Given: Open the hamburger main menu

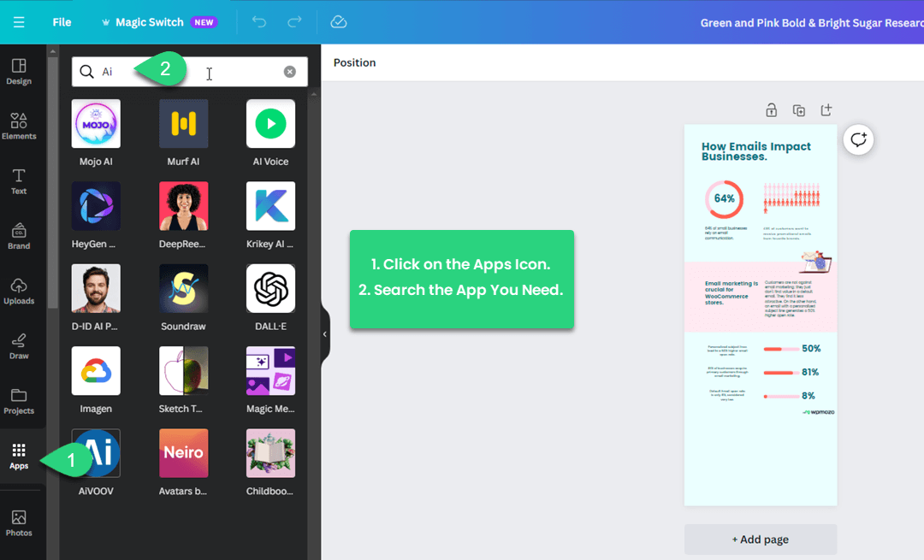Looking at the screenshot, I should tap(19, 22).
